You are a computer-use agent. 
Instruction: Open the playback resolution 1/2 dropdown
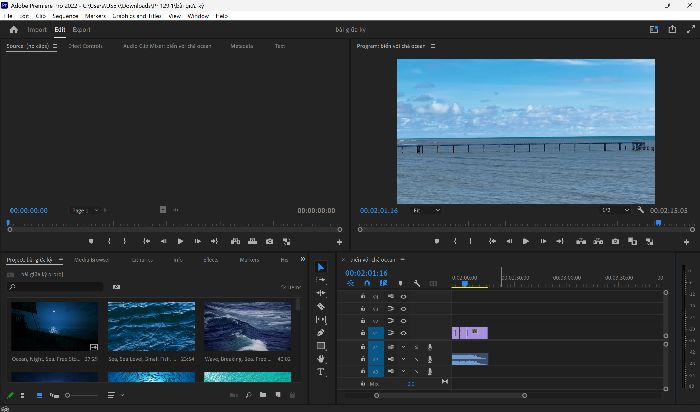615,210
